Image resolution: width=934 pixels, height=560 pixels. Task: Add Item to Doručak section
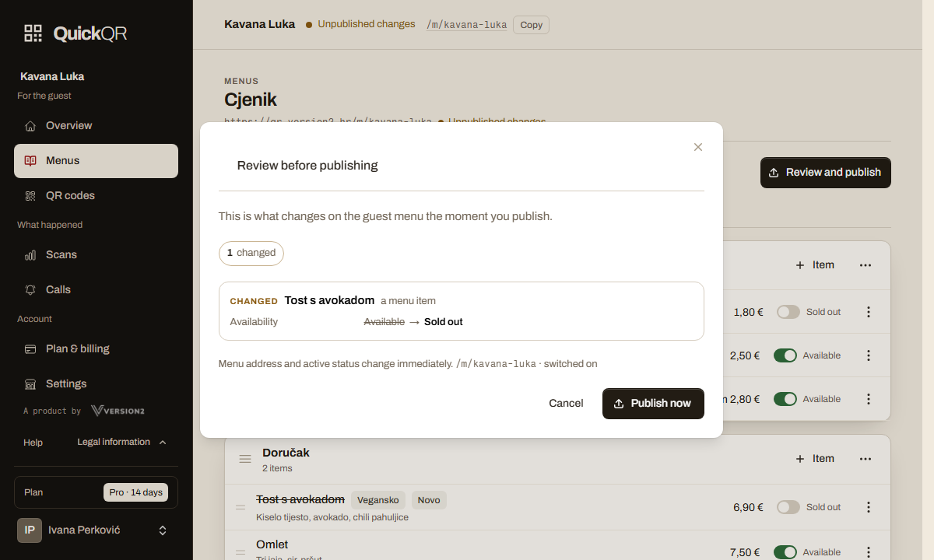[815, 459]
